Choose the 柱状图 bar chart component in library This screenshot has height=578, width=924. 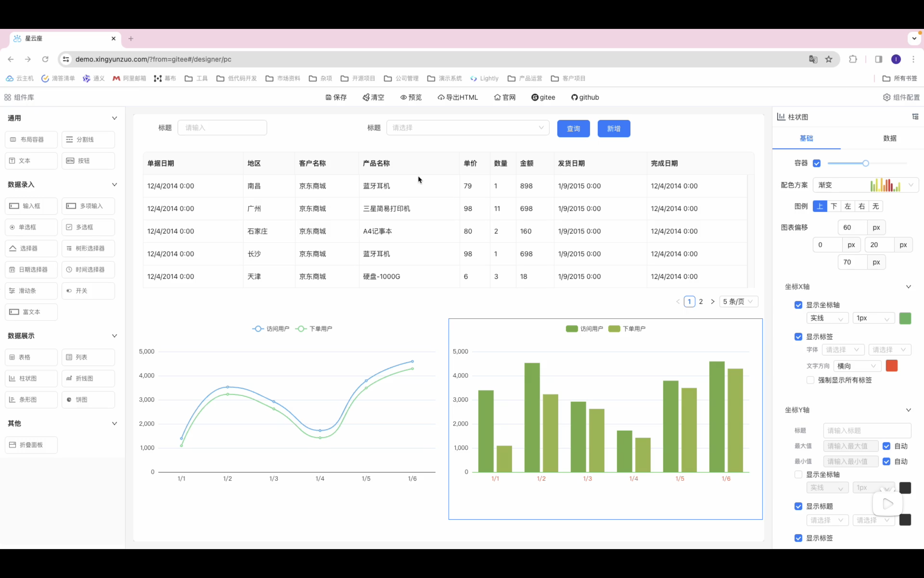[x=31, y=378]
